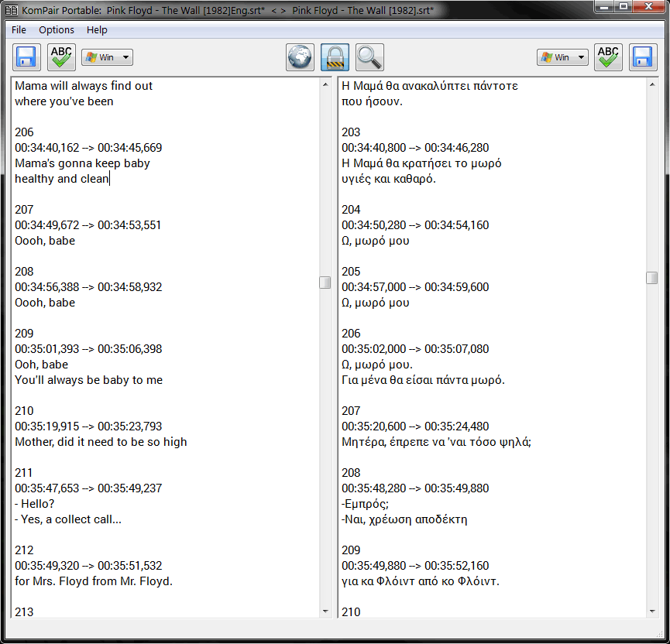Click subtitle number 209 in right pane
Image resolution: width=670 pixels, height=644 pixels.
(351, 550)
